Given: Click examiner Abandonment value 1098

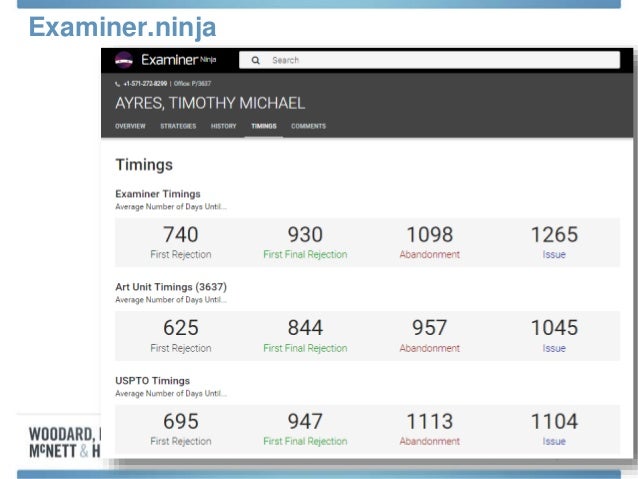Looking at the screenshot, I should click(x=430, y=235).
